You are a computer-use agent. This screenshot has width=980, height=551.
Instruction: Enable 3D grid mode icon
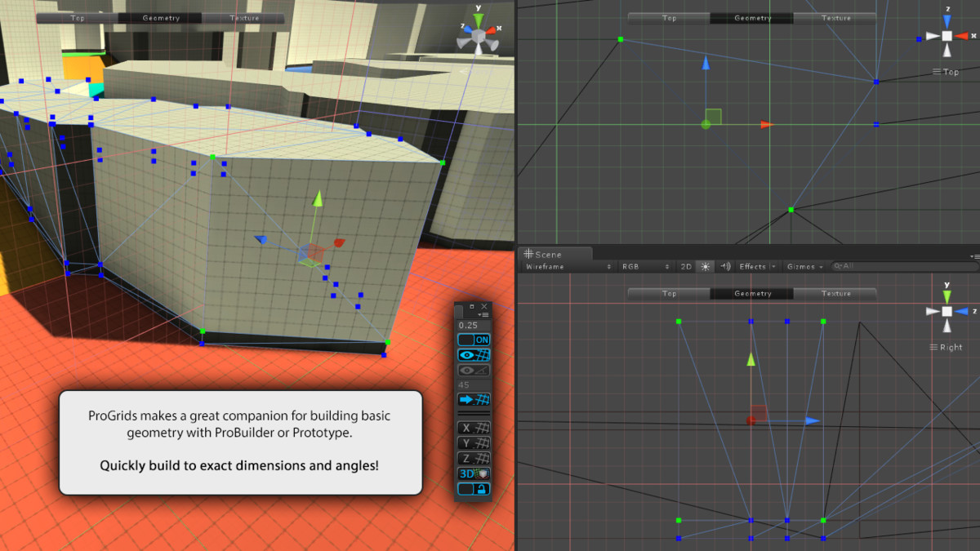pyautogui.click(x=474, y=473)
